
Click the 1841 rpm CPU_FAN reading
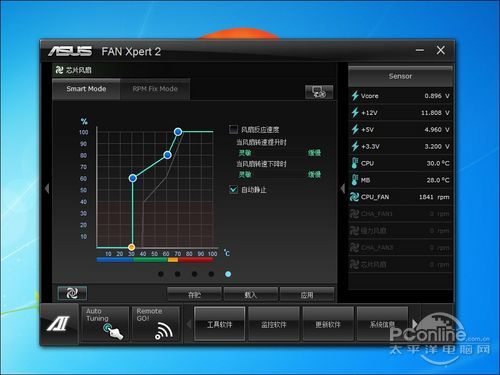point(434,197)
